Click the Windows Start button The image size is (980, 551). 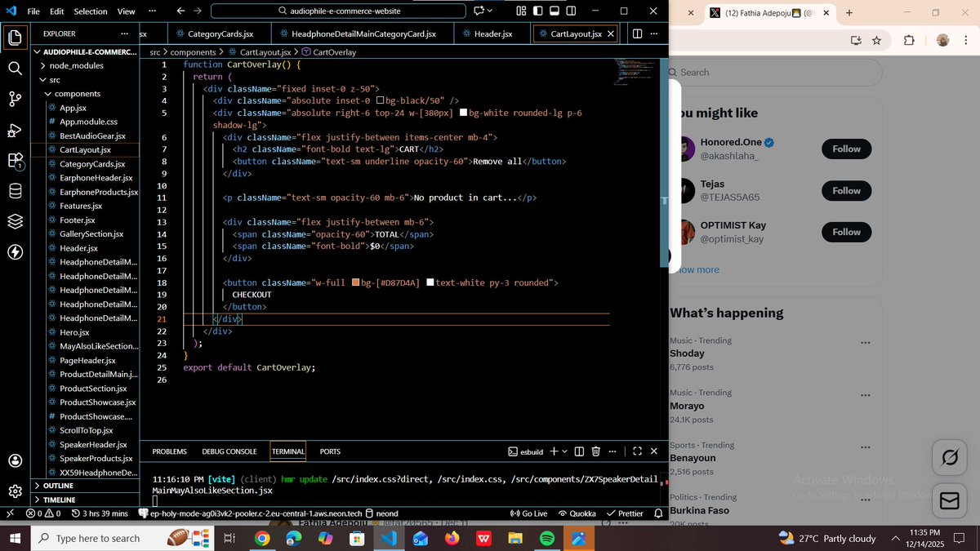(x=15, y=538)
